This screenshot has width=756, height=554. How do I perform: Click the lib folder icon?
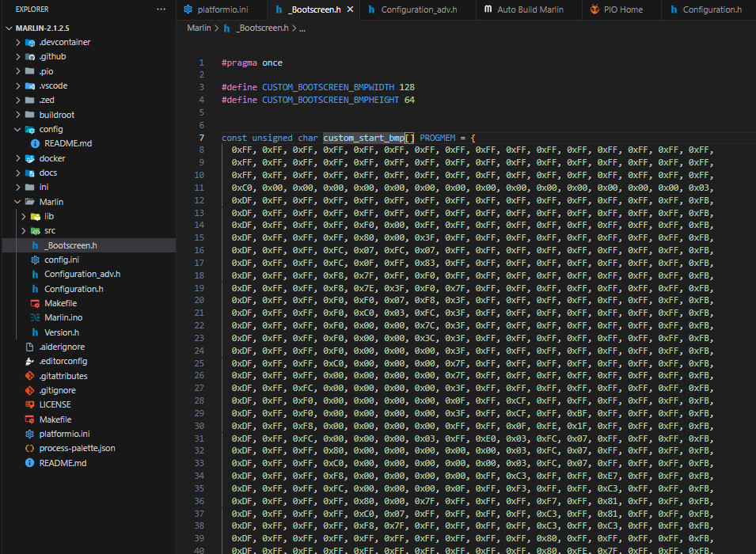[x=35, y=217]
